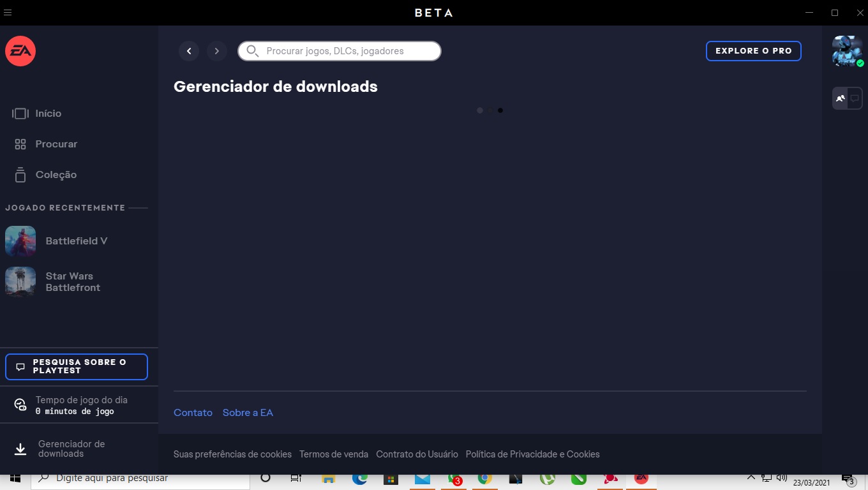Open the Mail app on the taskbar
The height and width of the screenshot is (490, 868).
point(423,479)
